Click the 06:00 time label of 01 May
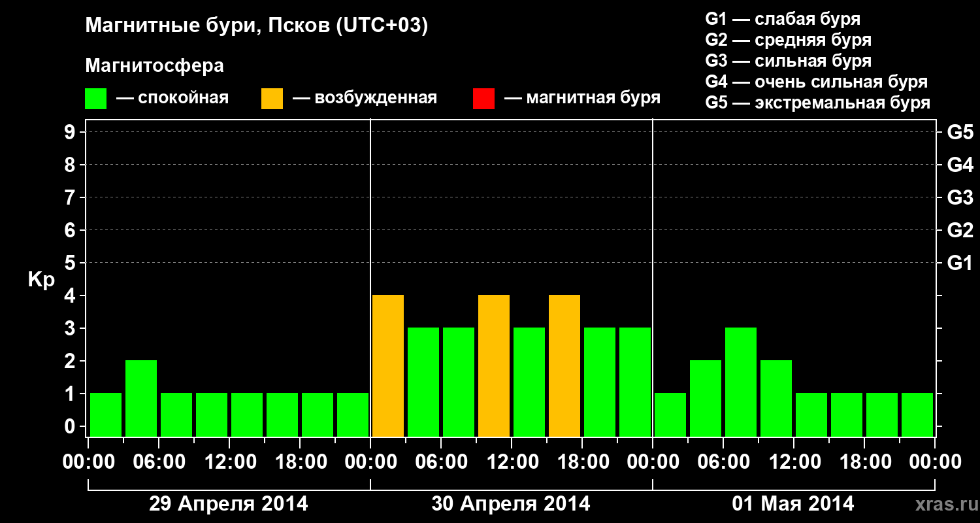Viewport: 980px width, 523px height. click(723, 462)
